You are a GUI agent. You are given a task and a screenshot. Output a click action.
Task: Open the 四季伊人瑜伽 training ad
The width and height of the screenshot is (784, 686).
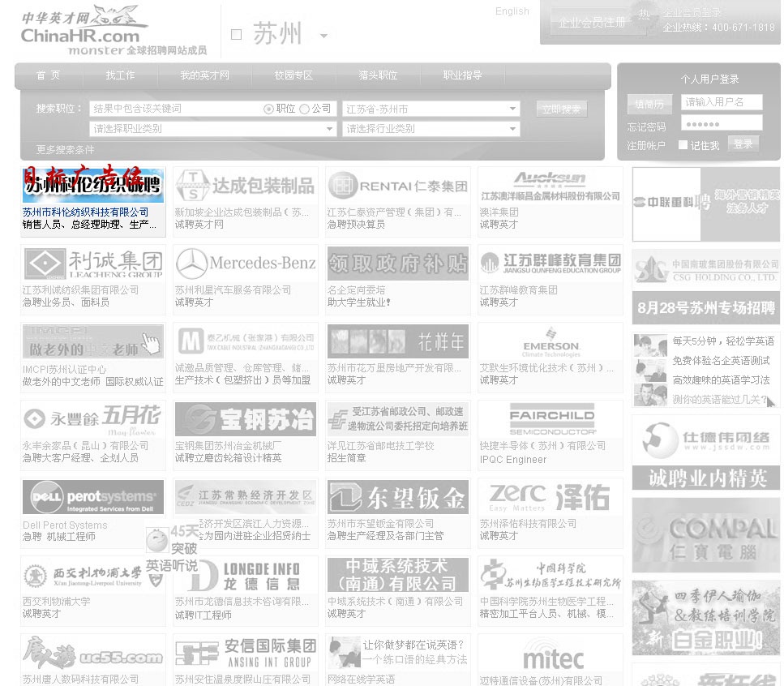[706, 618]
